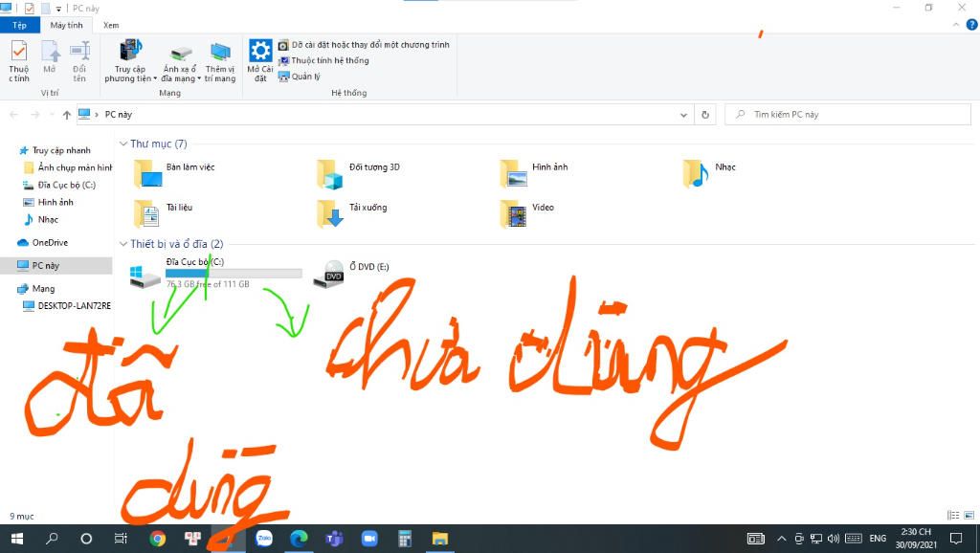Show hidden system tray icons
The width and height of the screenshot is (980, 553).
[x=781, y=539]
